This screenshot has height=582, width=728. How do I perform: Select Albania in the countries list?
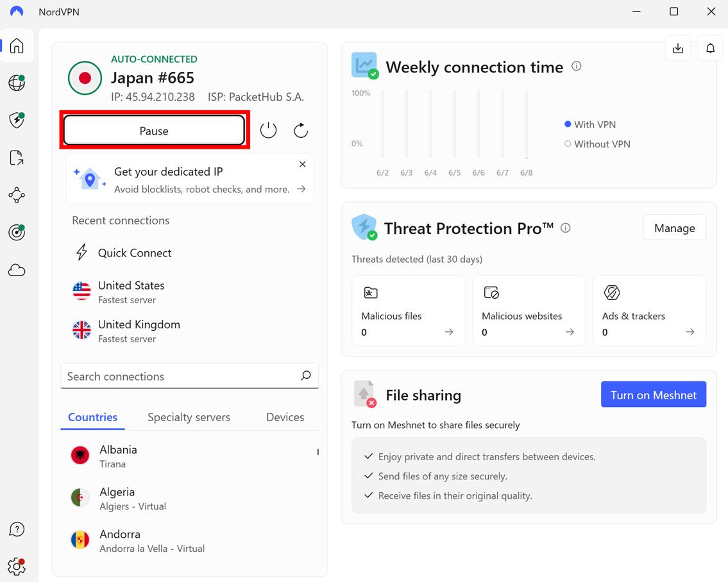click(189, 456)
